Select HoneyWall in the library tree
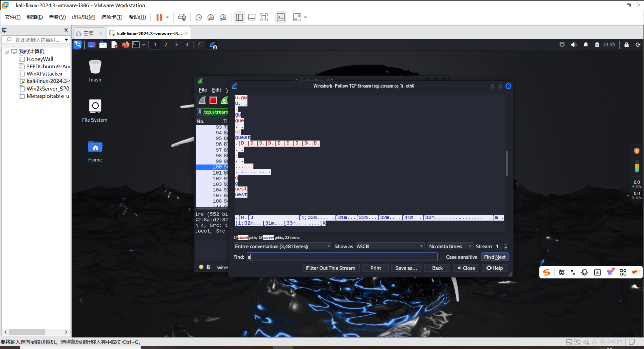 (x=40, y=59)
